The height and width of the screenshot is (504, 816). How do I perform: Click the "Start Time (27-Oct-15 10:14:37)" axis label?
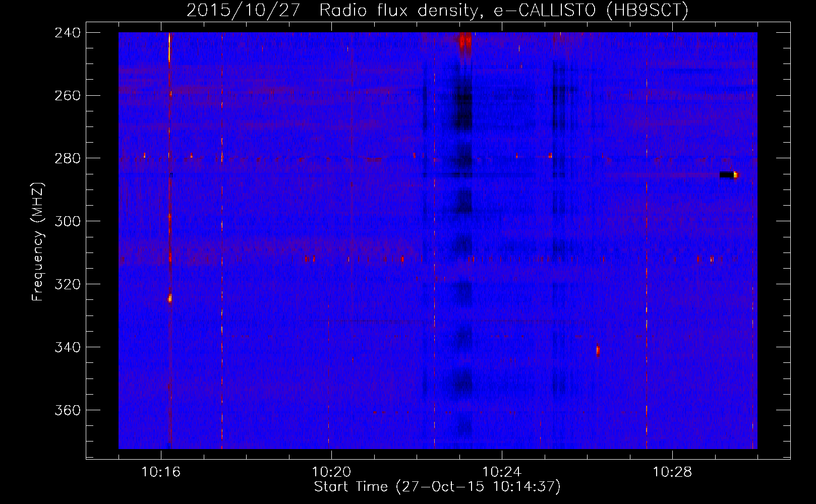[437, 487]
